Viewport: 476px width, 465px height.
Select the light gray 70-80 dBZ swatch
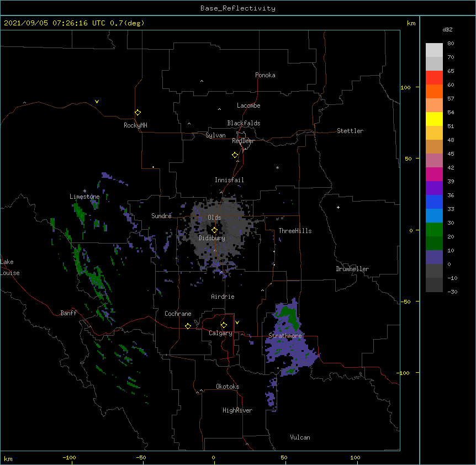pos(434,50)
